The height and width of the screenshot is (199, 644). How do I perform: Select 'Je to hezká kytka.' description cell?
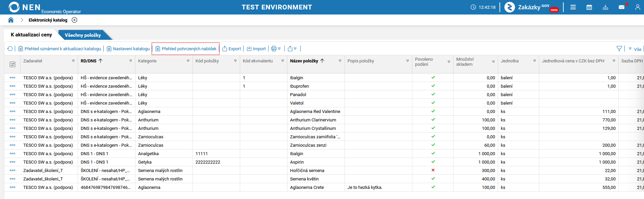pos(378,187)
